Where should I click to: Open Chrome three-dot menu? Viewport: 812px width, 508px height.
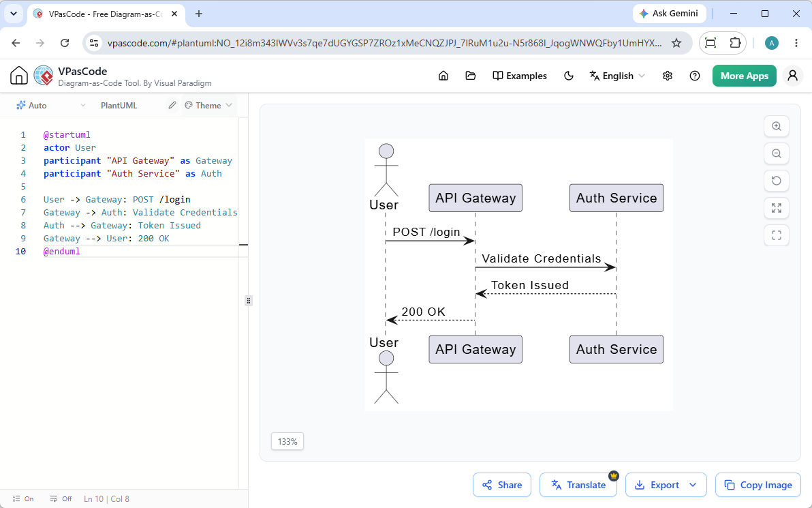(796, 43)
